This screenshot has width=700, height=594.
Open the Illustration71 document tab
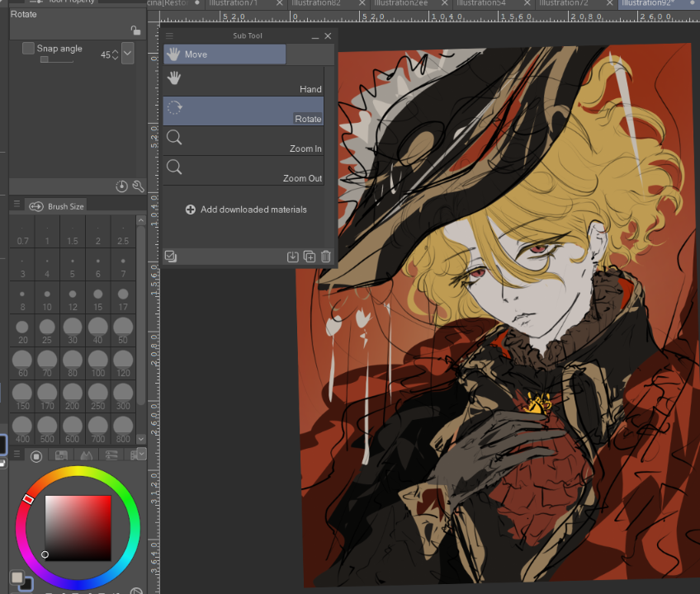coord(234,3)
